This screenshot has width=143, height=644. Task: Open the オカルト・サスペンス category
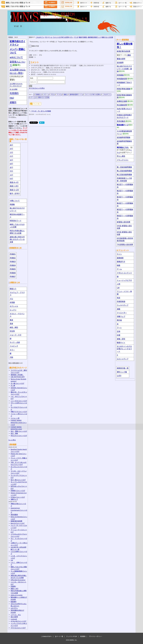(17, 315)
